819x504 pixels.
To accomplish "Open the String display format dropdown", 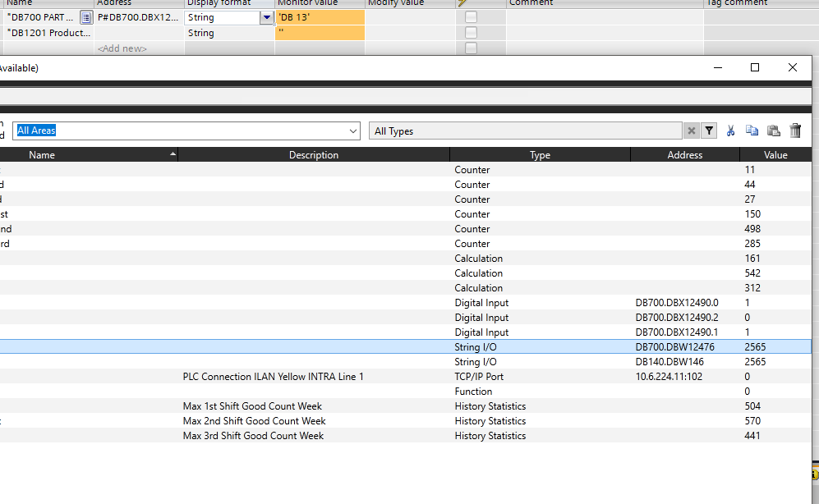I will click(x=266, y=17).
